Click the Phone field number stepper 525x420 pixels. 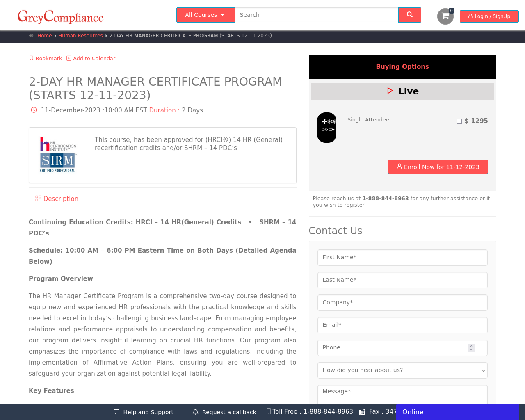point(471,348)
